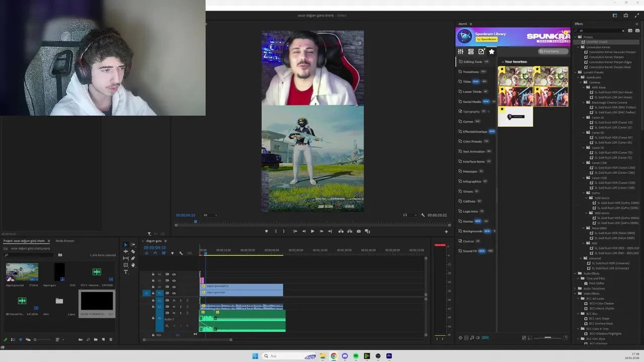Hide track V4 with its eye icon
644x362 pixels.
pos(174,275)
